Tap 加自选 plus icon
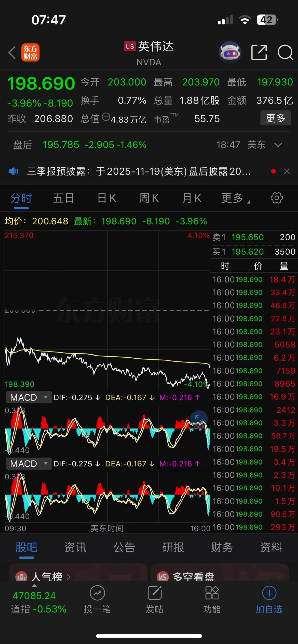The width and height of the screenshot is (298, 644). [x=269, y=593]
